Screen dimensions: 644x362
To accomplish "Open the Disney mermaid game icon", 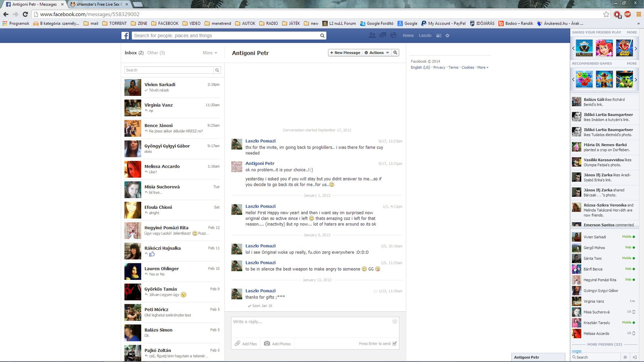I will (x=604, y=48).
